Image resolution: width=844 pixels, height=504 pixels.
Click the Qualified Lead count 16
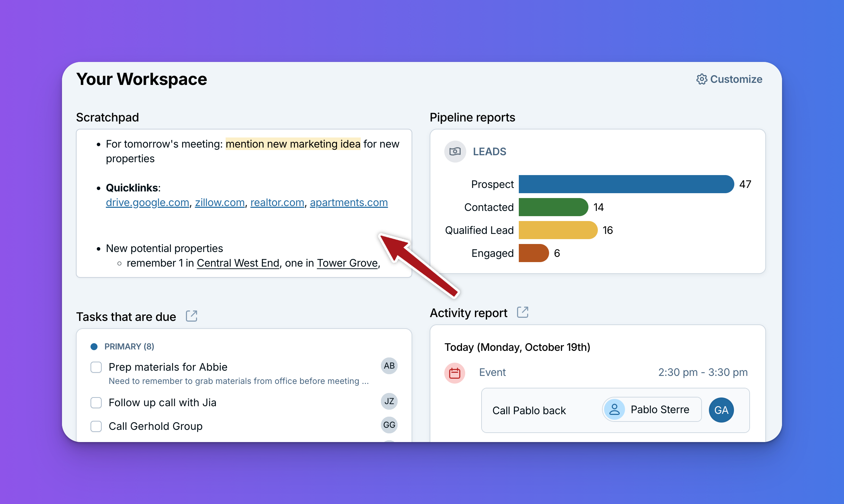(x=608, y=230)
